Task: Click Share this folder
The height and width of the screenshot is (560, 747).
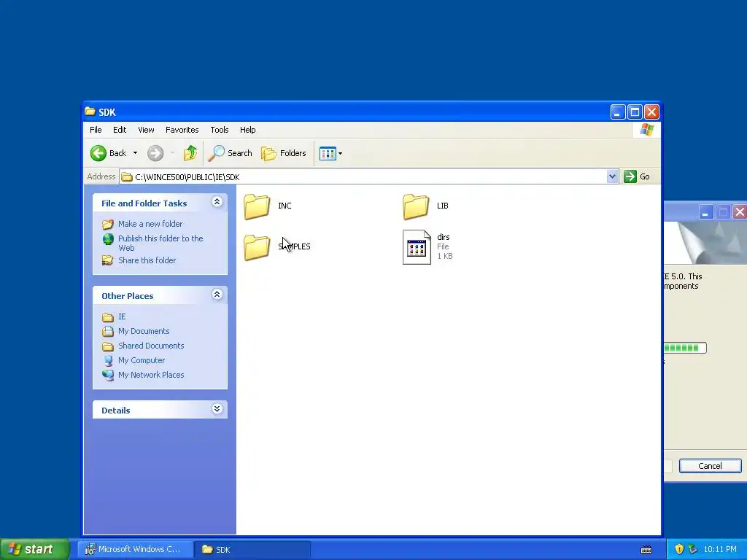Action: click(147, 260)
